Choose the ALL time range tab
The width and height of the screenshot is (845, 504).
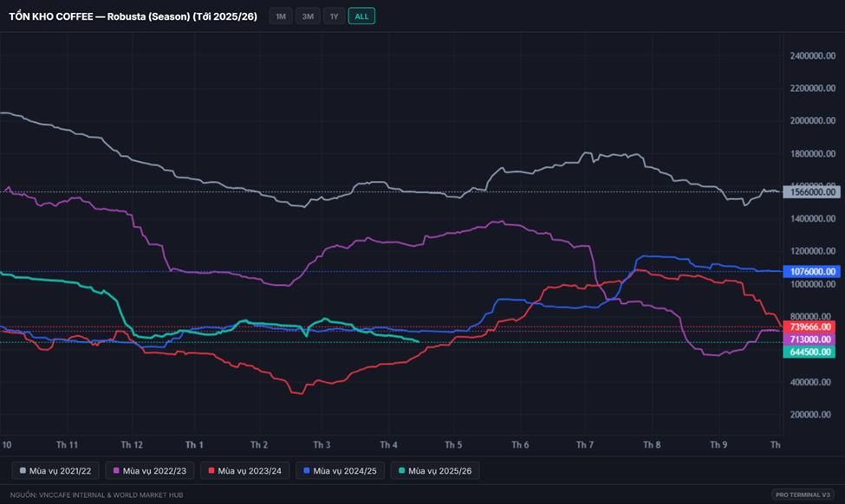[361, 16]
